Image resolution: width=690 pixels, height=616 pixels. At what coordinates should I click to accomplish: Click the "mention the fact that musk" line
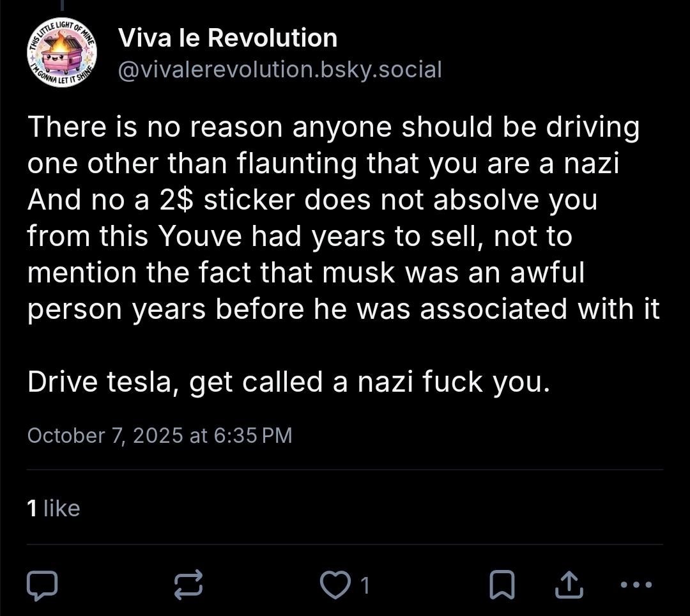[305, 273]
